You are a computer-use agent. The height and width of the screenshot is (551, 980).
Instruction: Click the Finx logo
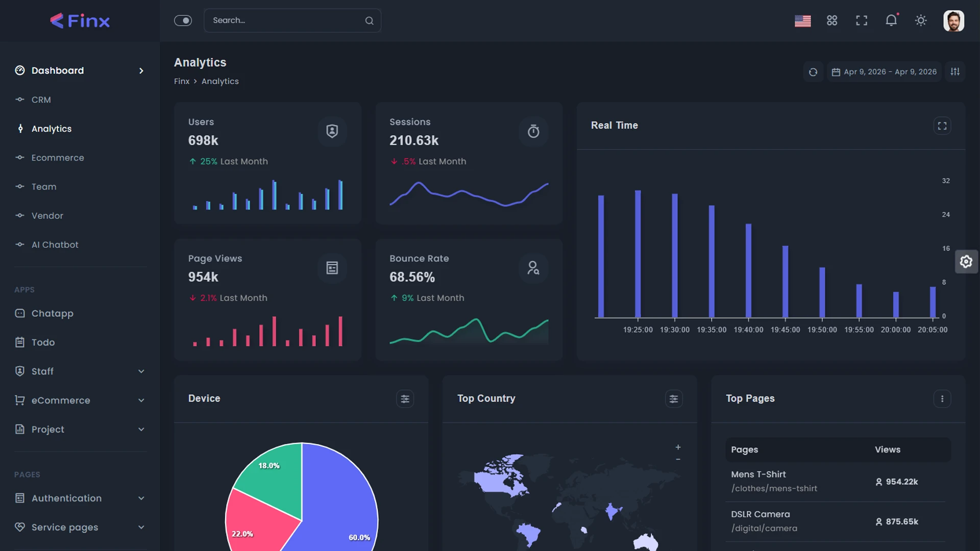80,20
